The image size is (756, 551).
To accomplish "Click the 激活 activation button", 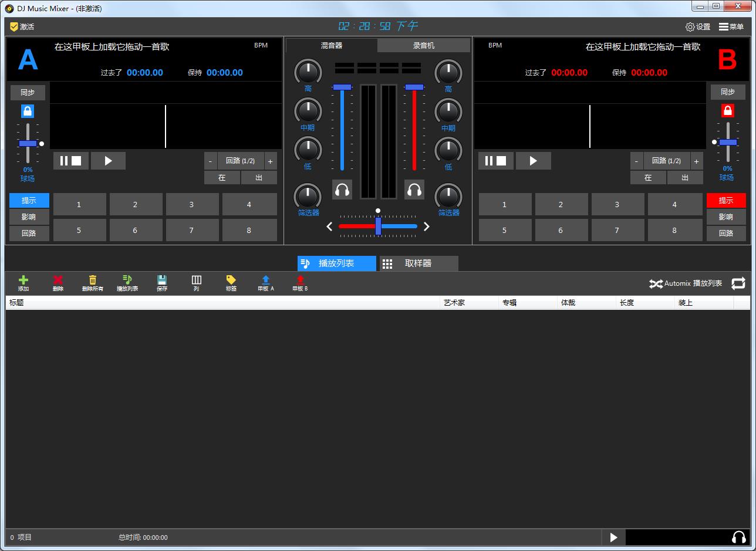I will click(x=21, y=26).
